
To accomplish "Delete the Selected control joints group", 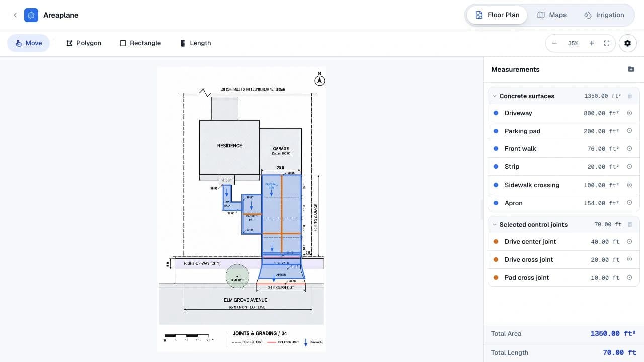I will pyautogui.click(x=629, y=225).
